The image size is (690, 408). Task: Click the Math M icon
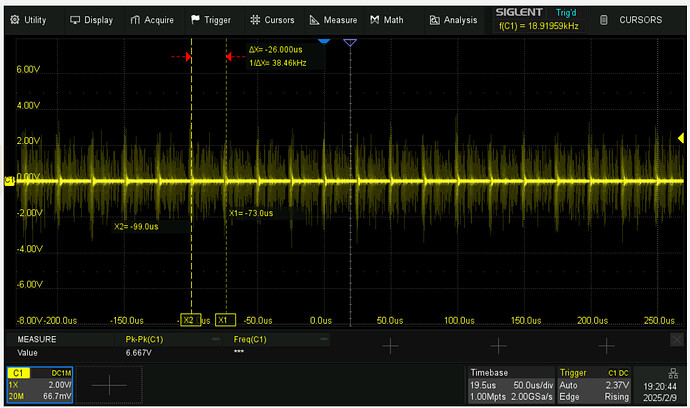[x=374, y=20]
